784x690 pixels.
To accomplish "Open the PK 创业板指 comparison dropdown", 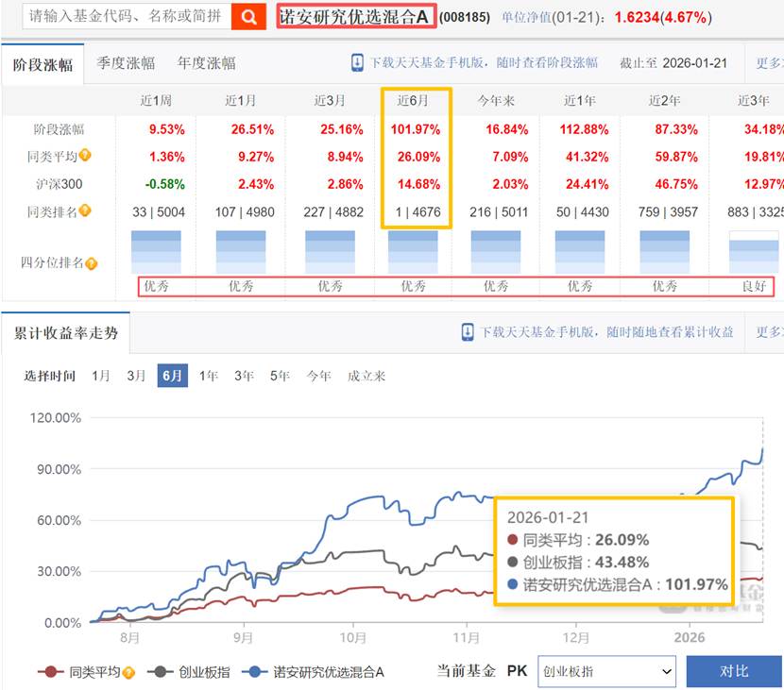I will pos(606,671).
